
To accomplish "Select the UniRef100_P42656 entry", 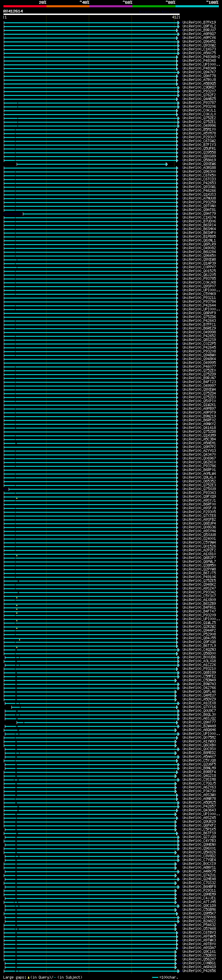I will point(199,971).
